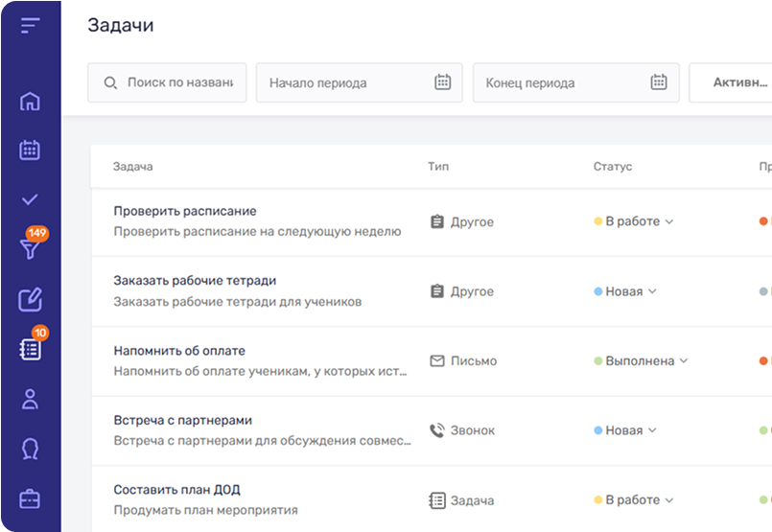Click the checkmark tasks icon in sidebar
772x532 pixels.
[30, 199]
